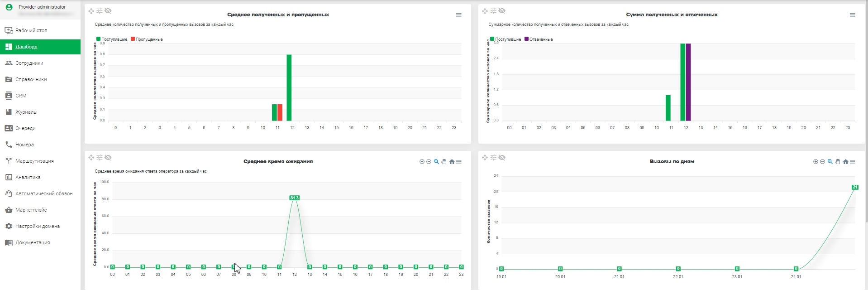Activate the pan hand tool in Среднее время ожидания
Viewport: 868px width, 290px height.
tap(444, 162)
